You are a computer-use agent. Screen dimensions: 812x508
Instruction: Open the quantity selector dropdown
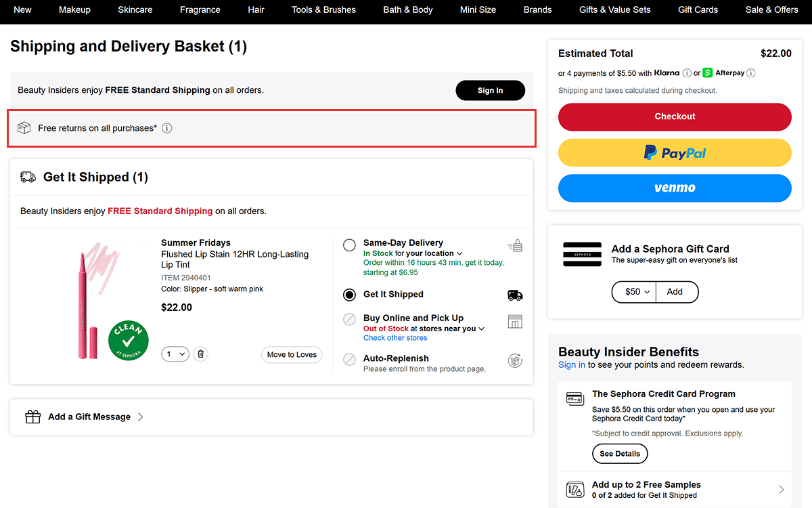pyautogui.click(x=175, y=354)
